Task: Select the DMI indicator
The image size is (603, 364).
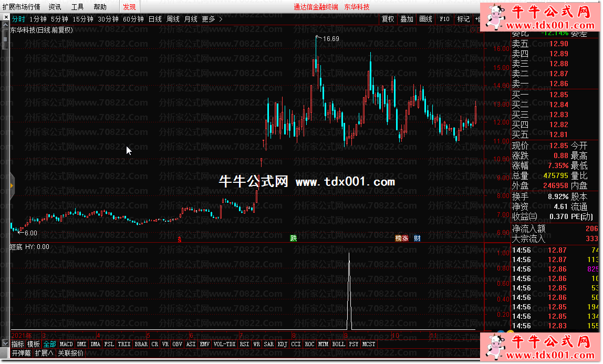Action: coord(81,344)
